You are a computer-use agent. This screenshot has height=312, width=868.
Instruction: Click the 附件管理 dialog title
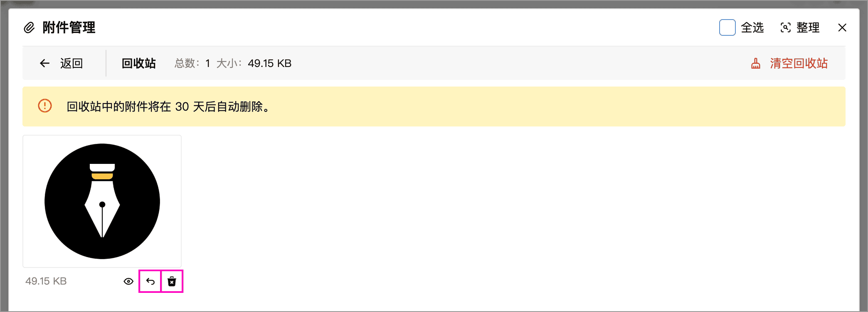click(69, 27)
